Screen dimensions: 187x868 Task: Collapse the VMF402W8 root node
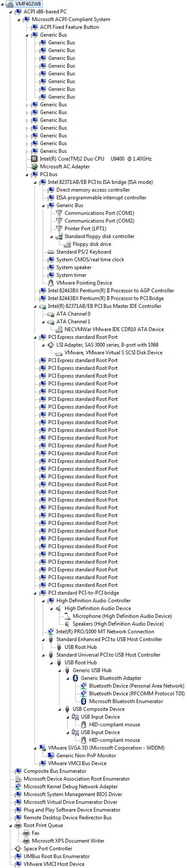coord(3,4)
